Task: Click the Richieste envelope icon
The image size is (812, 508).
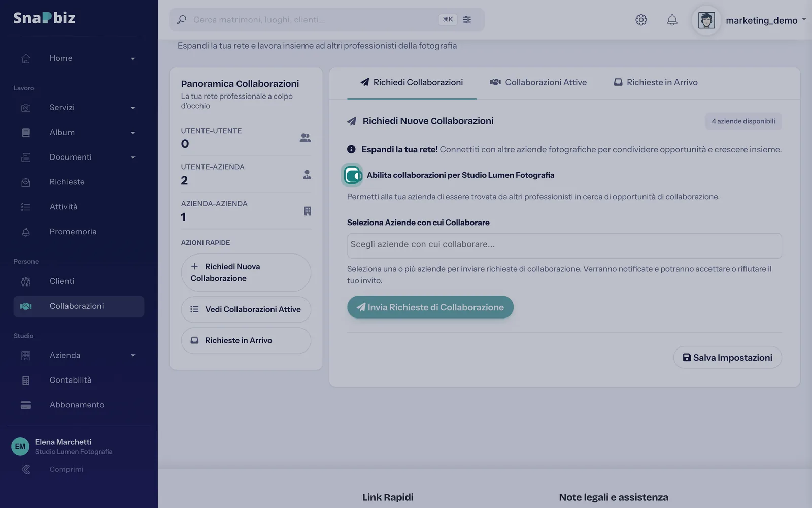Action: tap(26, 182)
